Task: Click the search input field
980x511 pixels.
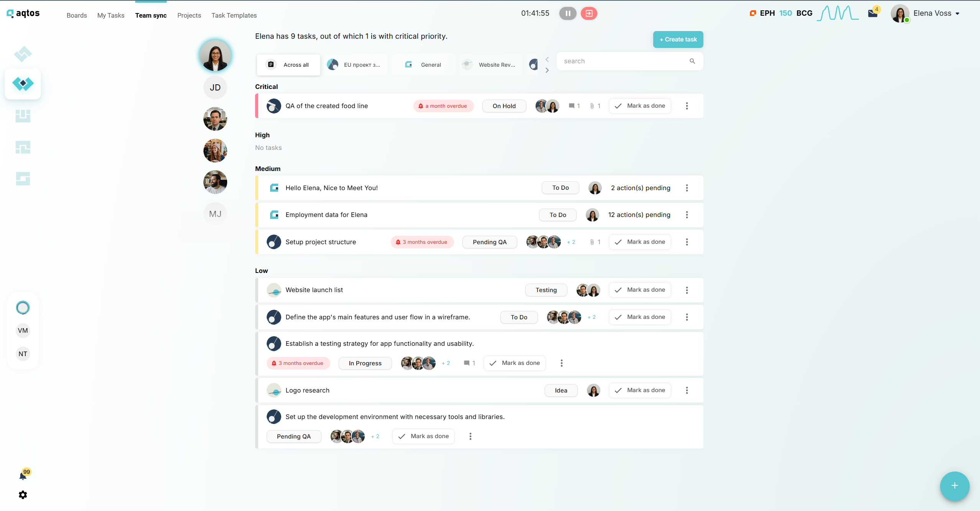Action: pyautogui.click(x=629, y=61)
